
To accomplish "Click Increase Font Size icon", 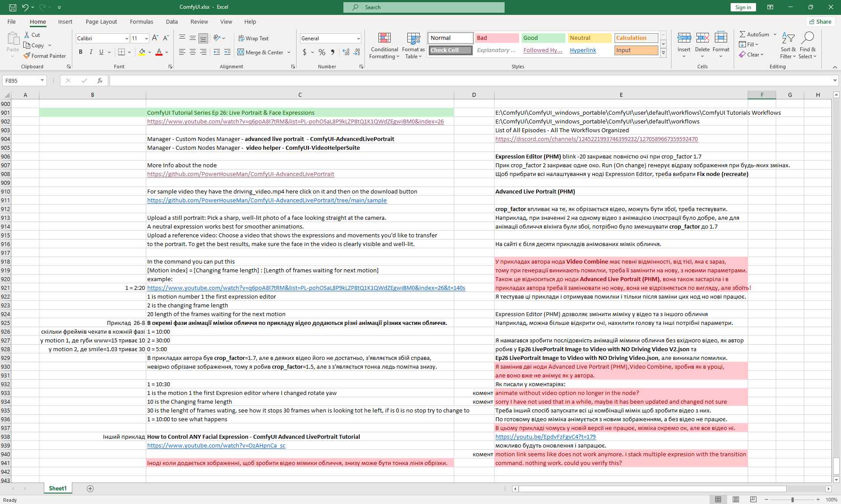I will tap(155, 38).
